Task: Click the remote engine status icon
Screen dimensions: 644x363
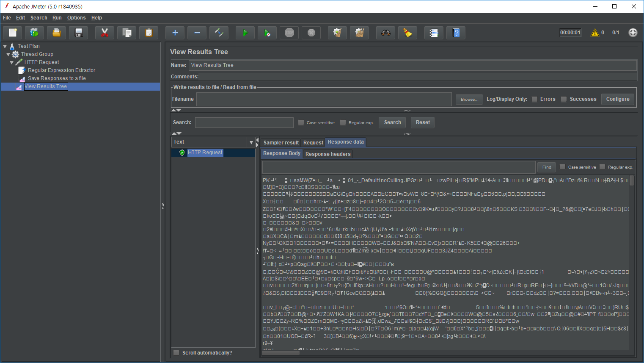Action: click(633, 33)
